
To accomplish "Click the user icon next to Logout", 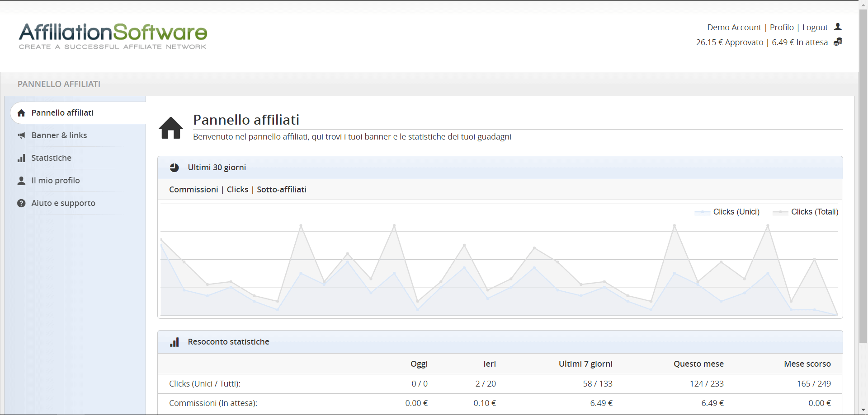I will click(x=838, y=27).
